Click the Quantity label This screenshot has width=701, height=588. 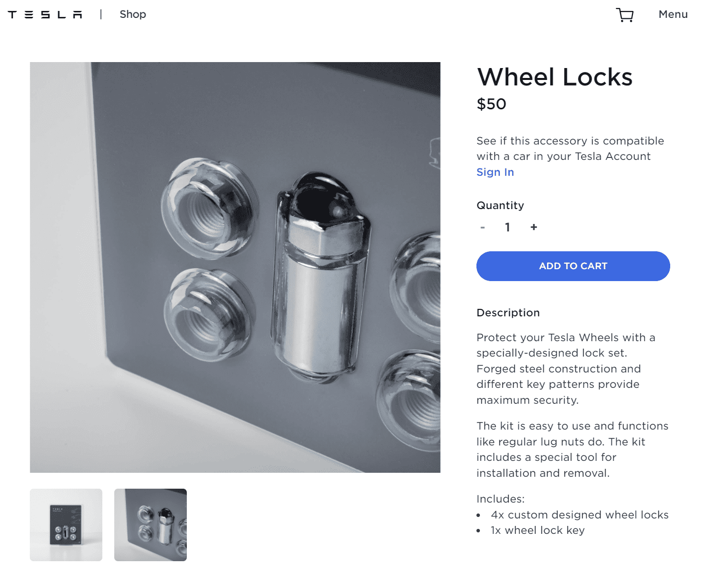click(500, 205)
